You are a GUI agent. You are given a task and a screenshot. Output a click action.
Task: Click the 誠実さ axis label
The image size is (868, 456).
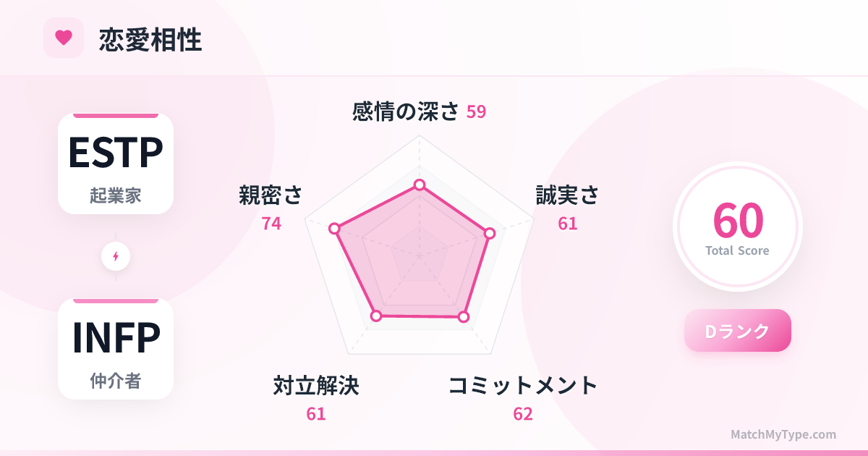coord(568,195)
